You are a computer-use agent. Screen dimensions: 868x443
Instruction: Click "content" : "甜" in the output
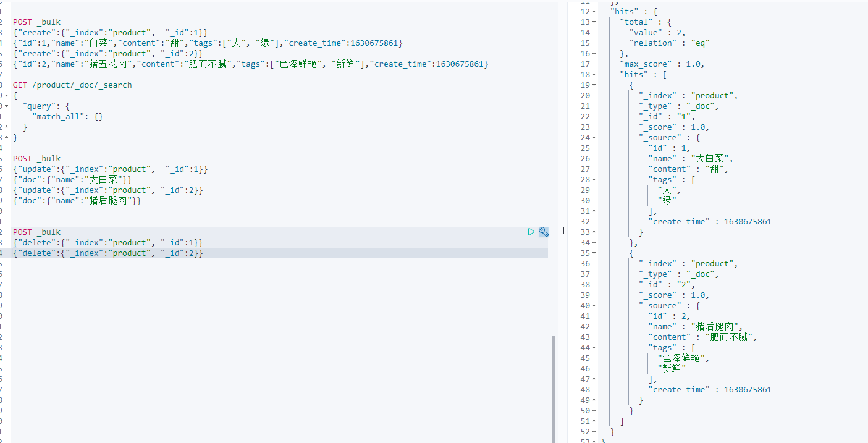(688, 169)
